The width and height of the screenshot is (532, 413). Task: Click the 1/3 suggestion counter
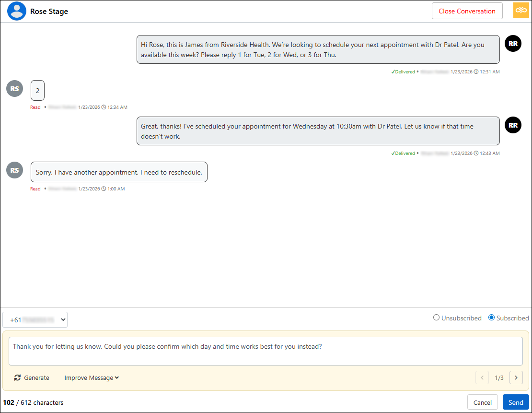point(499,378)
